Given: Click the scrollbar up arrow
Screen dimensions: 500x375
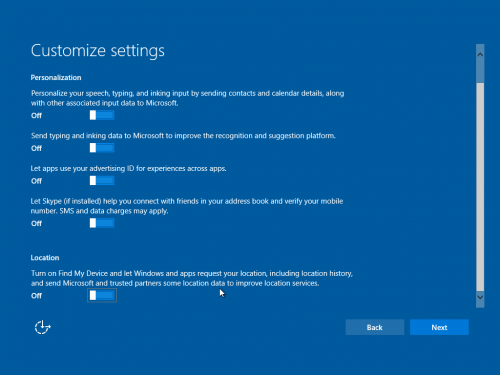Looking at the screenshot, I should click(x=480, y=54).
